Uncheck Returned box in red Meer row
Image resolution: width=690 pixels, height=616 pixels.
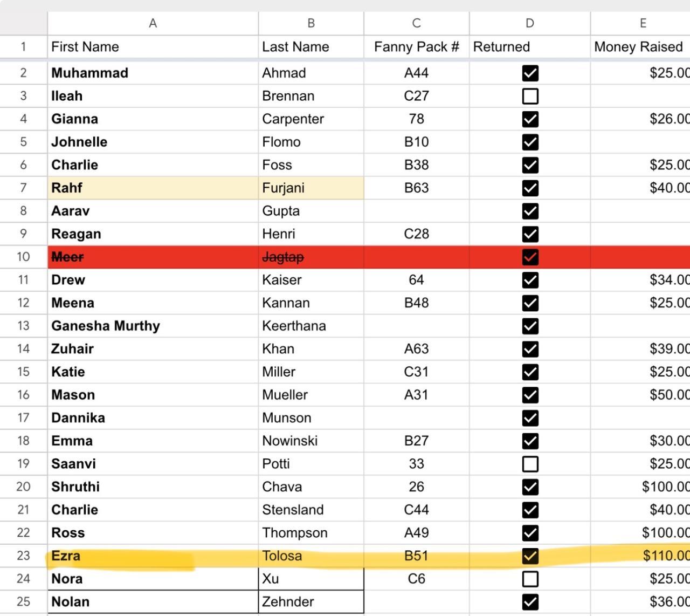530,257
